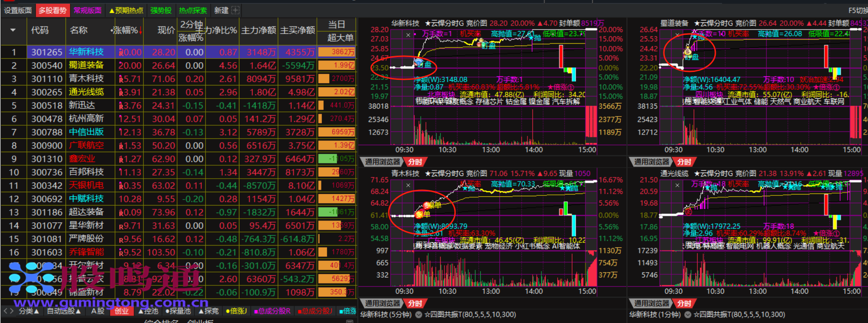Open the table header dropdown arrow
The width and height of the screenshot is (868, 323).
[13, 31]
